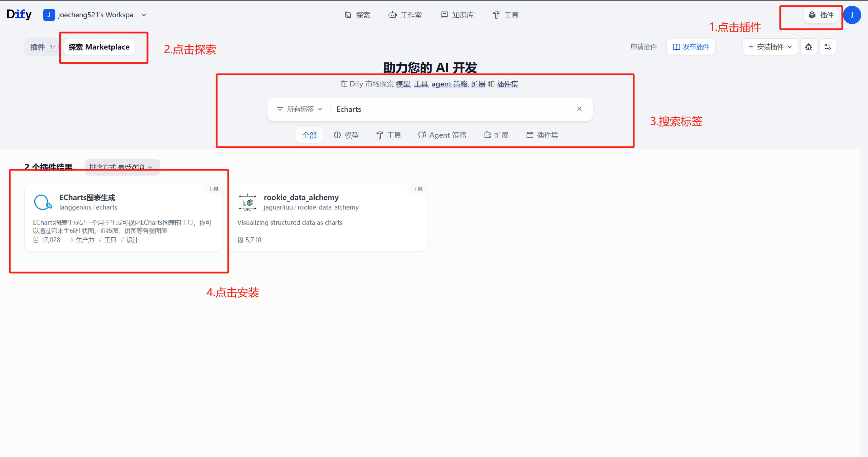The width and height of the screenshot is (868, 457).
Task: Open plugin preferences via the sliders icon
Action: 828,47
